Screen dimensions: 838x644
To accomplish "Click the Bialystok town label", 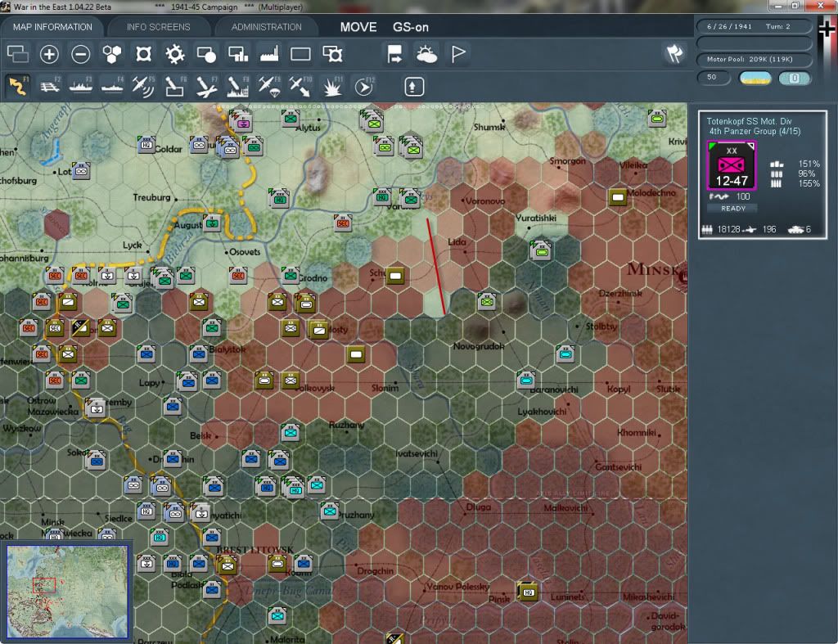I will pyautogui.click(x=228, y=349).
